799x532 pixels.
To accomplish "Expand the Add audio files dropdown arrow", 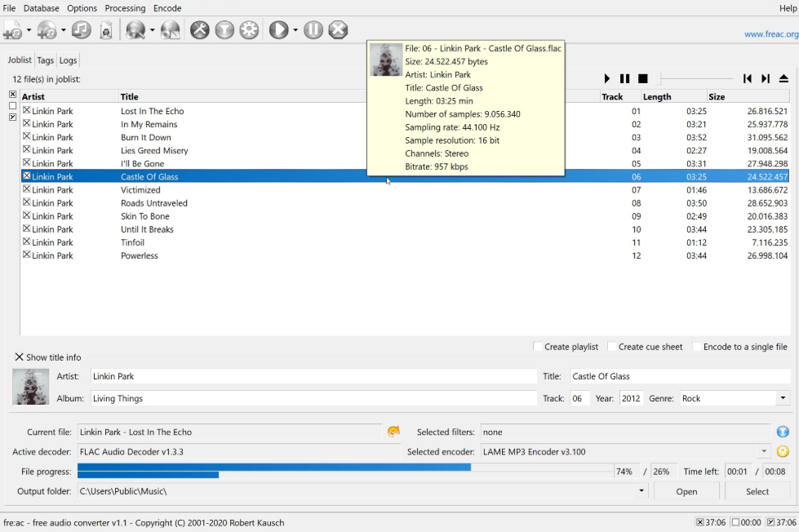I will click(29, 30).
